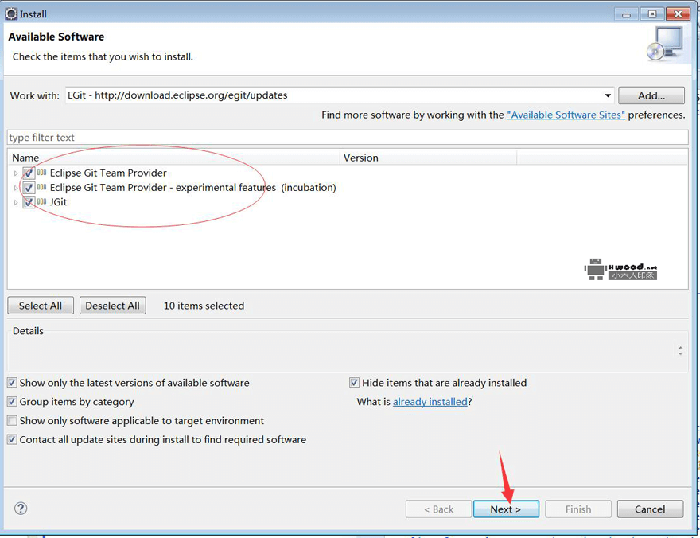Expand the JGit tree node

click(x=16, y=202)
